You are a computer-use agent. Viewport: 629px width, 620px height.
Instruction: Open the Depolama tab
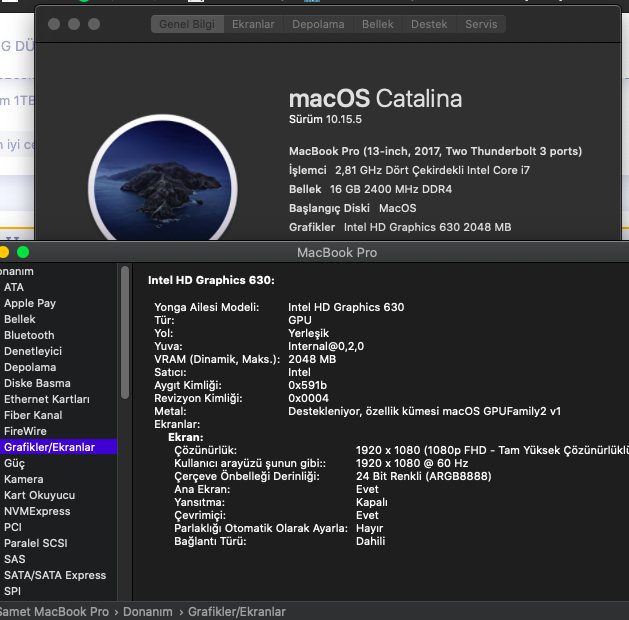(x=318, y=24)
